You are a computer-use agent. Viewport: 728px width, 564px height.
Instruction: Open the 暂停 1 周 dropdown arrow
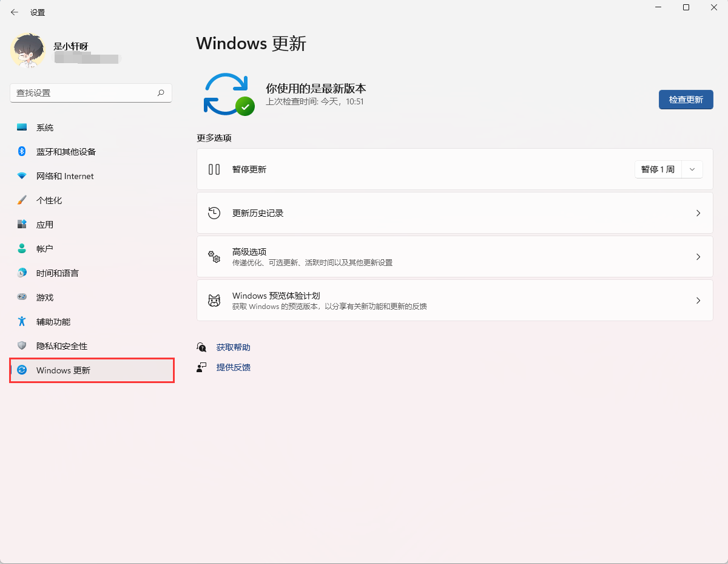tap(692, 169)
